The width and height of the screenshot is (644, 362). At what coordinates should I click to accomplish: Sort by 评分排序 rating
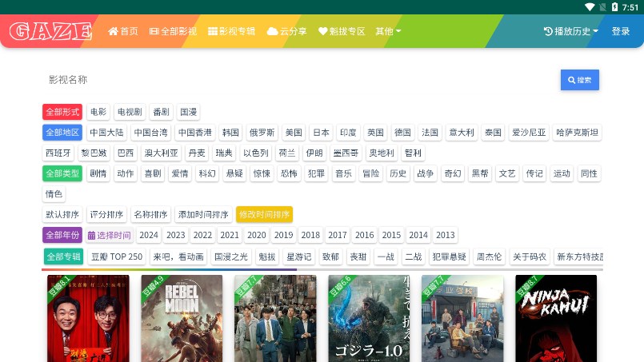pyautogui.click(x=106, y=214)
